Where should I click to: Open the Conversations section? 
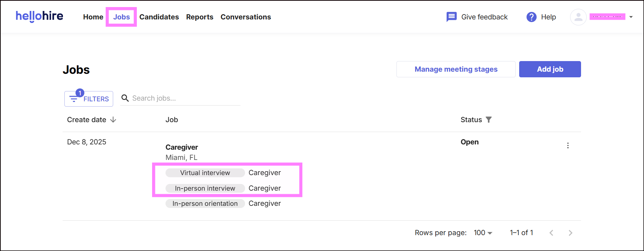pos(246,17)
